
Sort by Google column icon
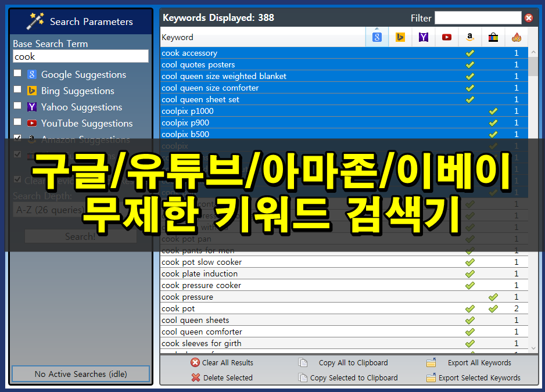tap(377, 37)
